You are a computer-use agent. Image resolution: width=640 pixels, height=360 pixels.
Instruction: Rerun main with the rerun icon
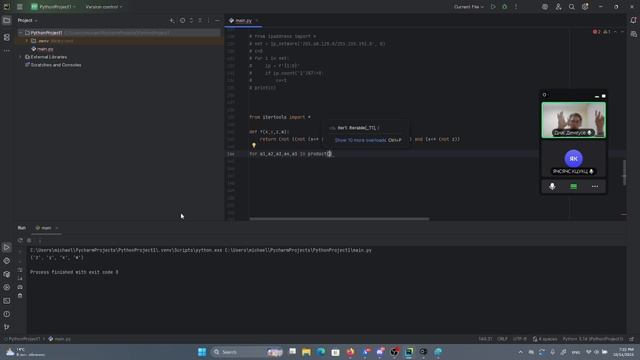[20, 240]
